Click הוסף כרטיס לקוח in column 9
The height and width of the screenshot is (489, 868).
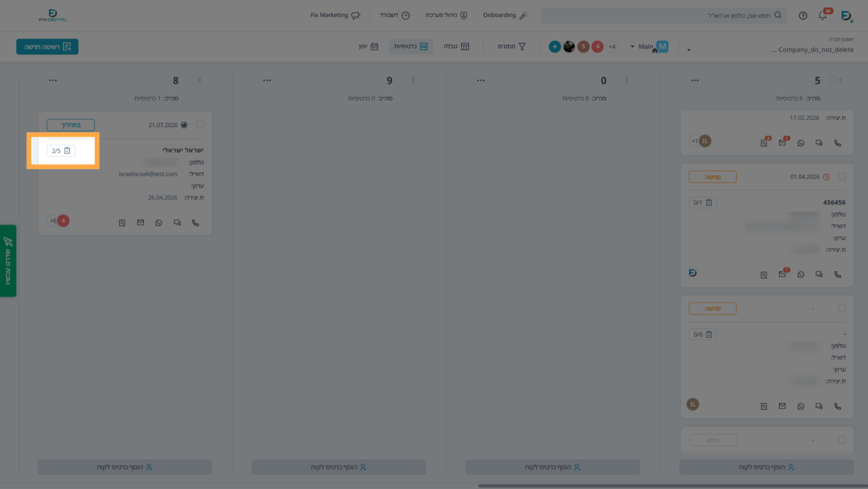[339, 467]
